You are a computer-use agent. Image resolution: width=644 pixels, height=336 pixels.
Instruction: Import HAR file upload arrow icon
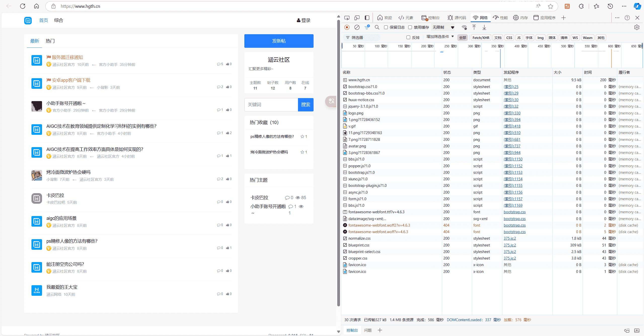pos(474,27)
